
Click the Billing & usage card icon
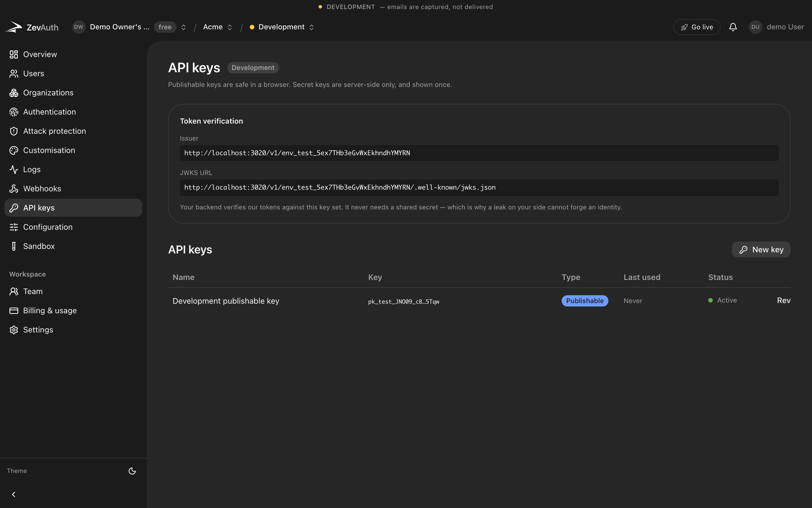[x=14, y=310]
